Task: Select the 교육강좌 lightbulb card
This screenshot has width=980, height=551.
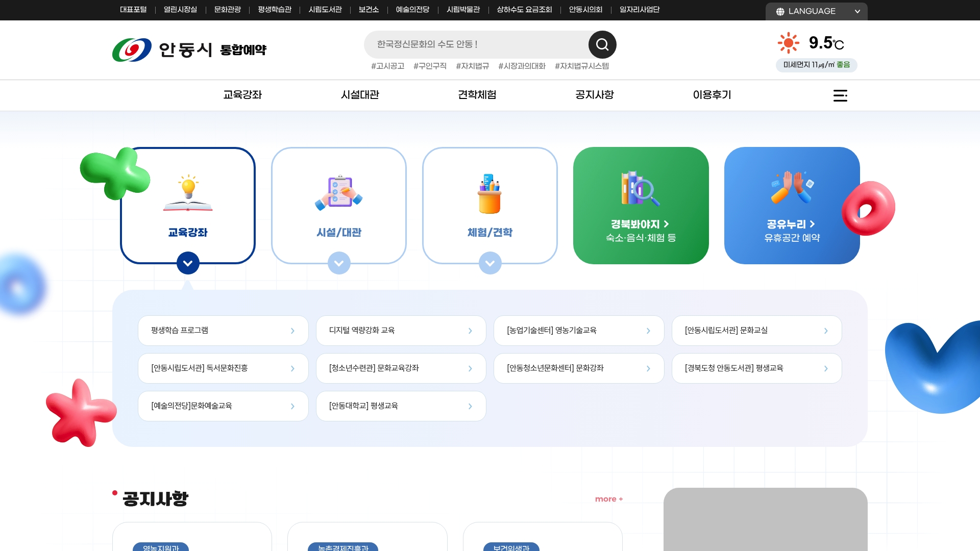Action: click(188, 206)
